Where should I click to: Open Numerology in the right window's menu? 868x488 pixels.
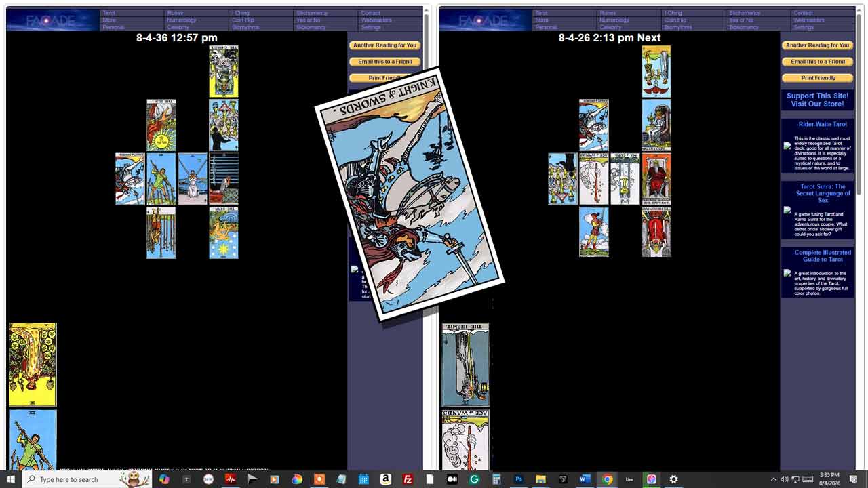coord(614,20)
